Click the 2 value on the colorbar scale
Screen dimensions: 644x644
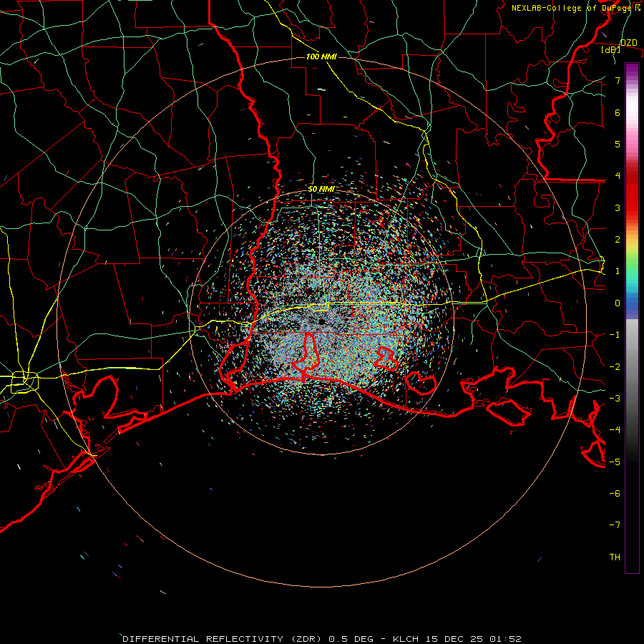pos(618,240)
